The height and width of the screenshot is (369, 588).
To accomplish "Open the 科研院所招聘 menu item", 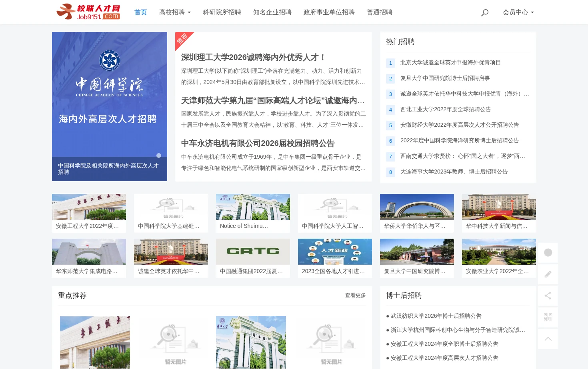I will point(222,12).
